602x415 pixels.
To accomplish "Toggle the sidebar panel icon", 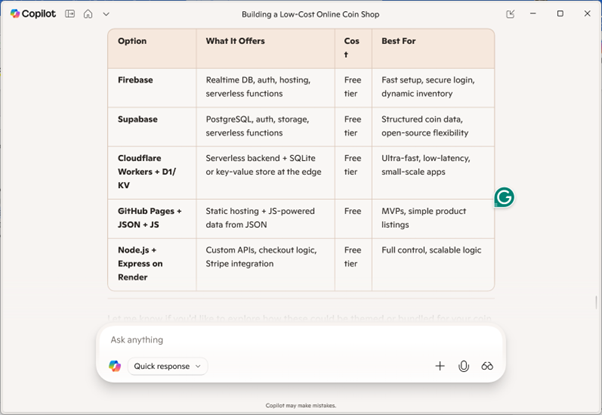I will click(70, 14).
